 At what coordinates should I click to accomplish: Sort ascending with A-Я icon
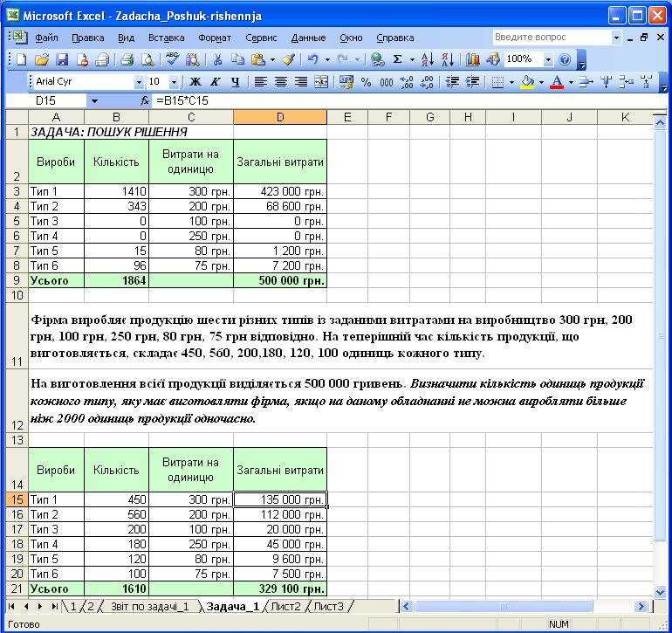tap(428, 59)
